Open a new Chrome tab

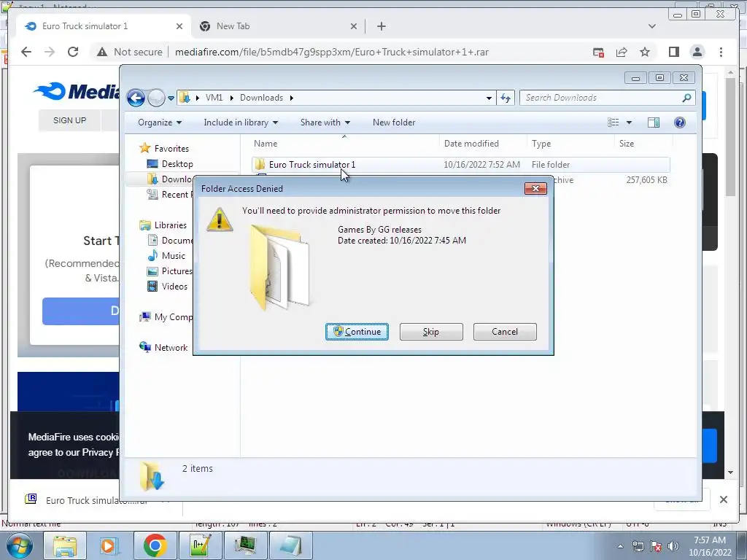(x=381, y=26)
